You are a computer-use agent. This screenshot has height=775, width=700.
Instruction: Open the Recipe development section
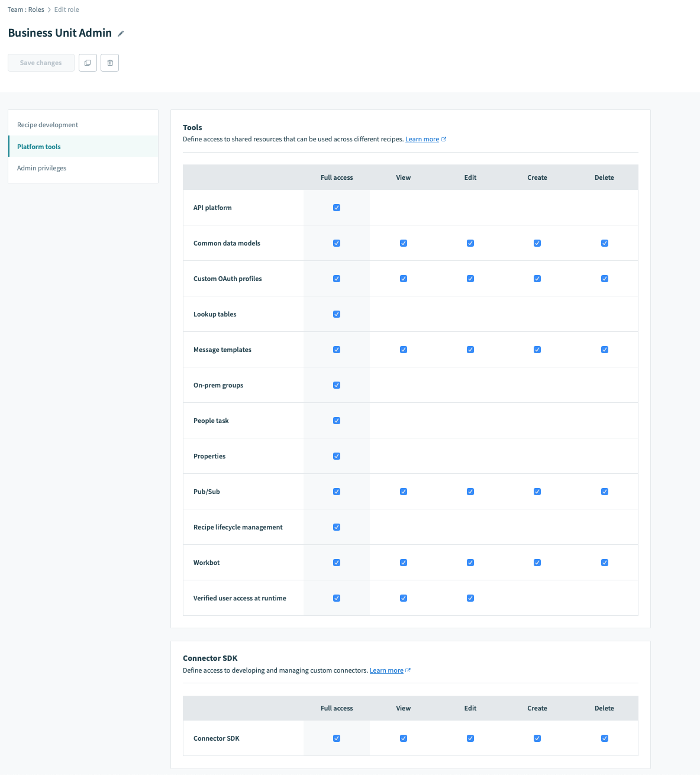[83, 125]
